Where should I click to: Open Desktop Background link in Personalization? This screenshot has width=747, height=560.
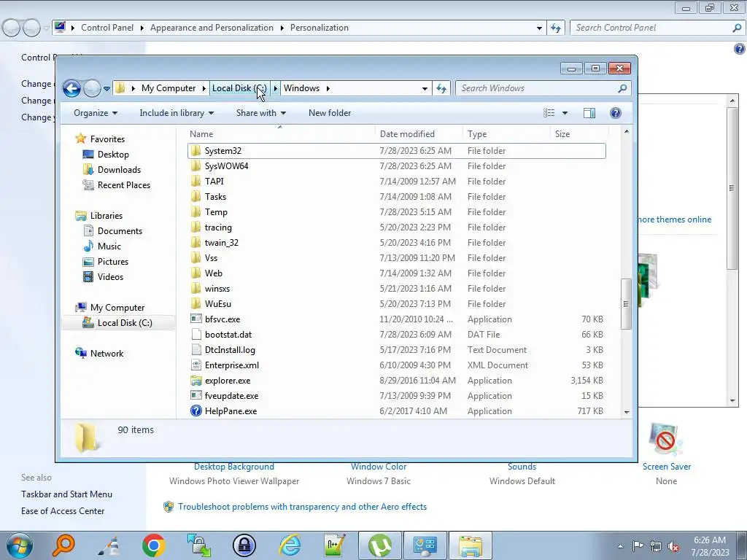coord(234,467)
